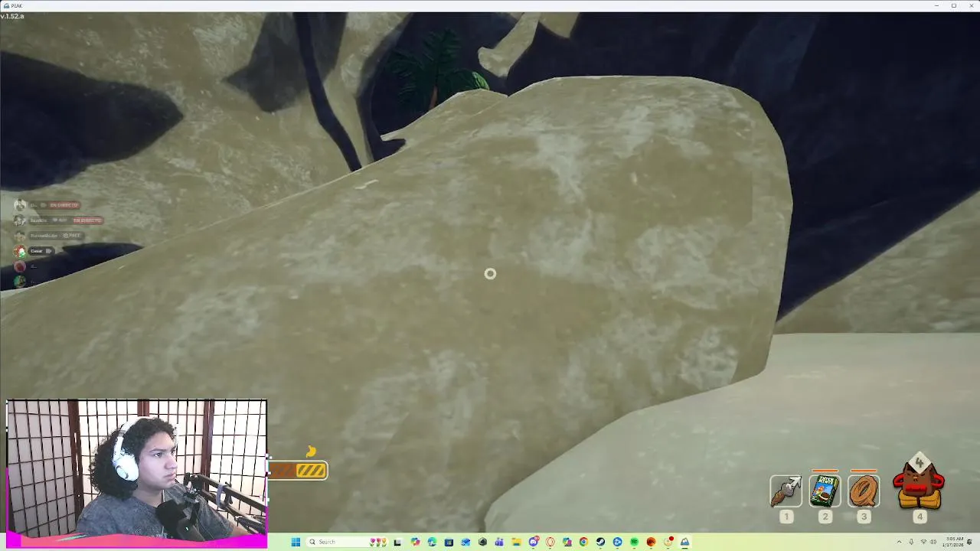980x551 pixels.
Task: Select the snack box in inventory slot 2
Action: point(825,491)
